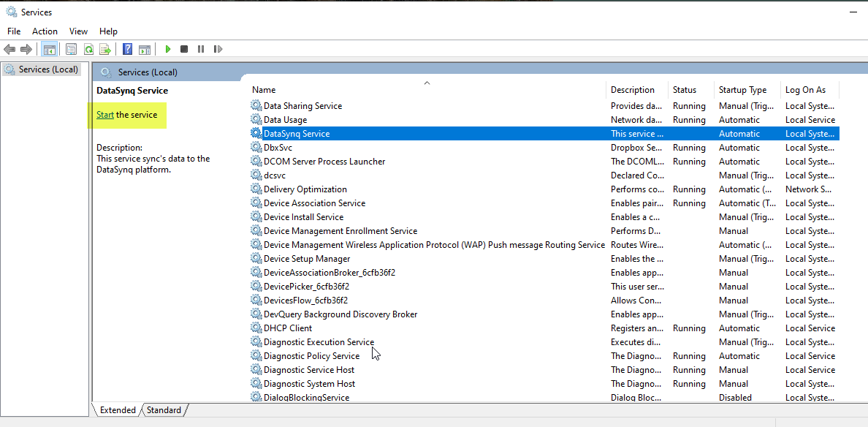The height and width of the screenshot is (427, 868).
Task: Sort by the Description column header
Action: [633, 90]
